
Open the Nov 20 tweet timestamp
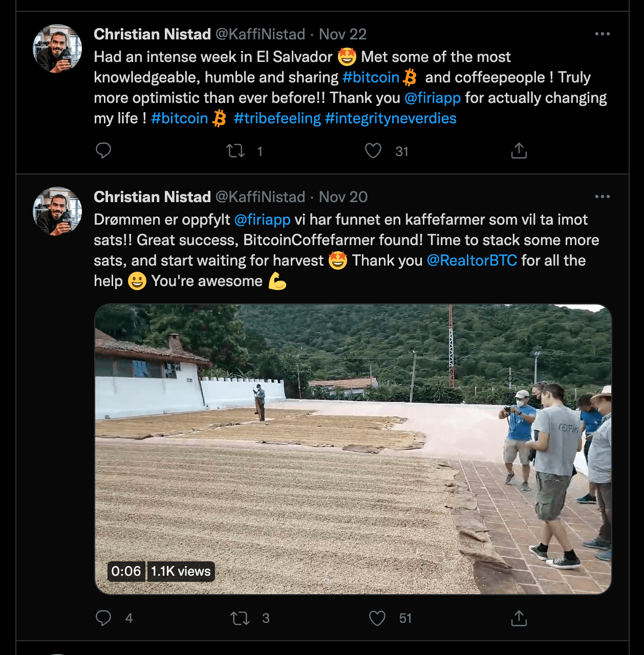(343, 197)
